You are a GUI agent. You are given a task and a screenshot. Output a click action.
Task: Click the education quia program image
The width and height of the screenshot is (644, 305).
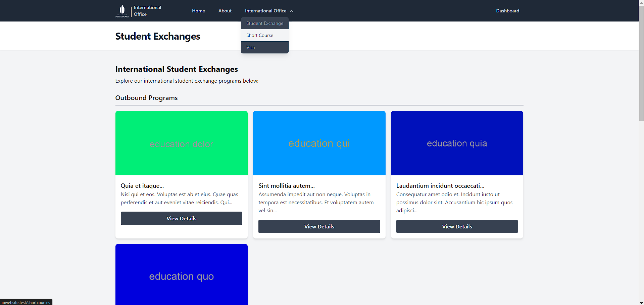457,143
